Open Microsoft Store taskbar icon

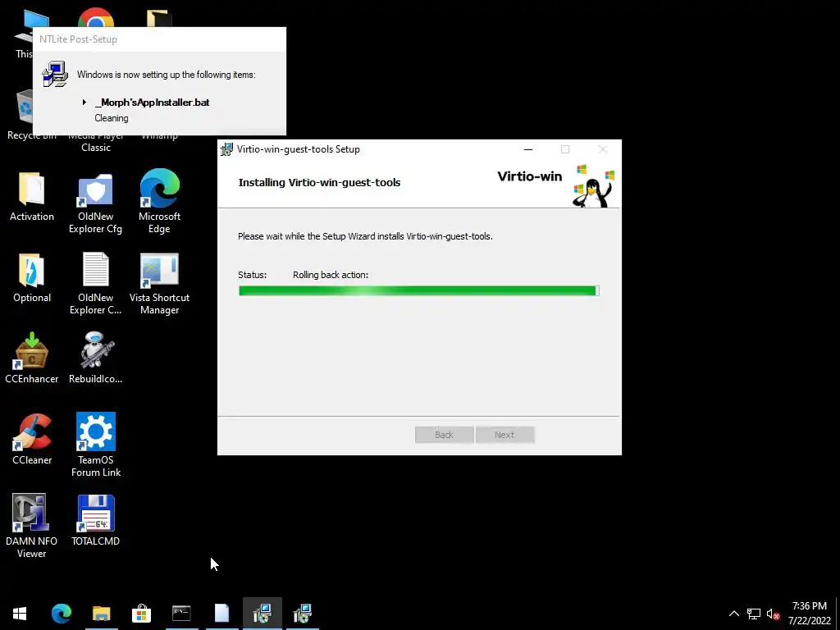[x=141, y=614]
